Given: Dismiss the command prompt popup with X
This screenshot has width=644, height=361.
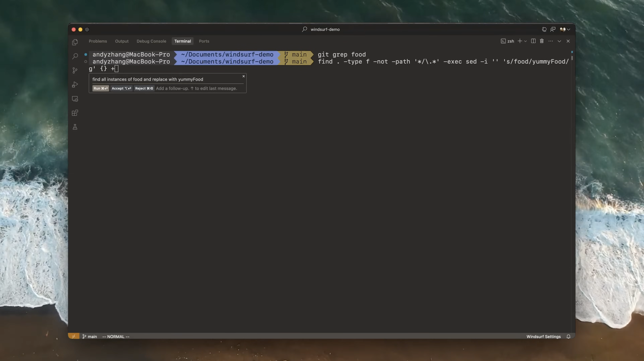Looking at the screenshot, I should point(243,76).
